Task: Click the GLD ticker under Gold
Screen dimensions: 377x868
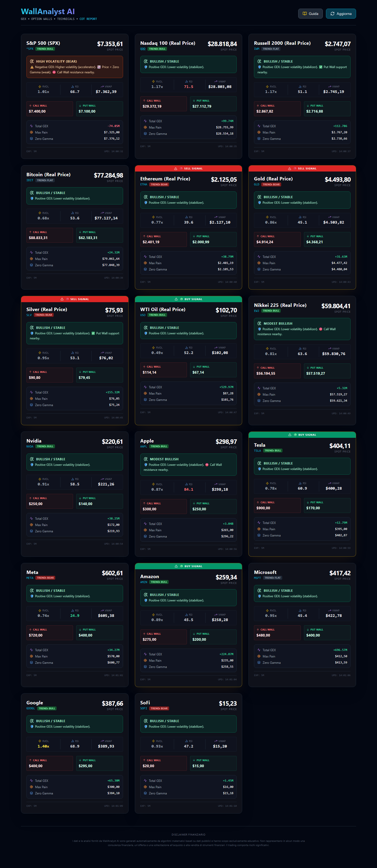Action: (x=257, y=185)
